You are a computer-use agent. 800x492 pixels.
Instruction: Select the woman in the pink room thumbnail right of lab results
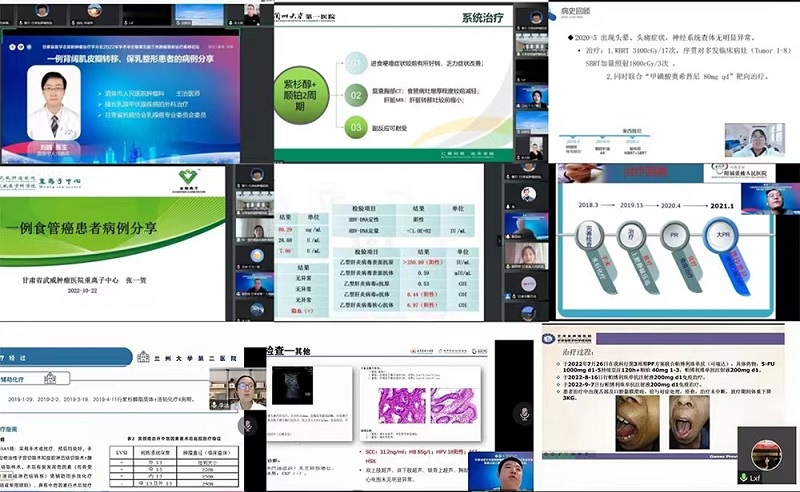[x=527, y=255]
